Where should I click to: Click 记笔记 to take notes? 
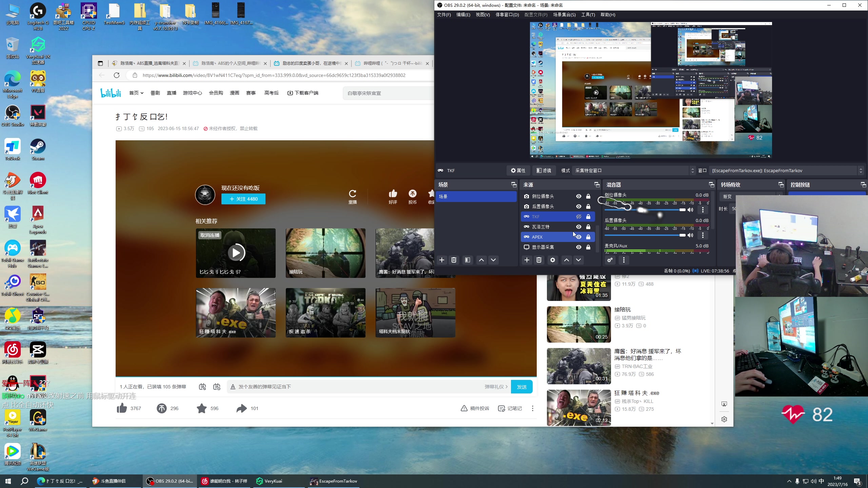click(x=510, y=408)
